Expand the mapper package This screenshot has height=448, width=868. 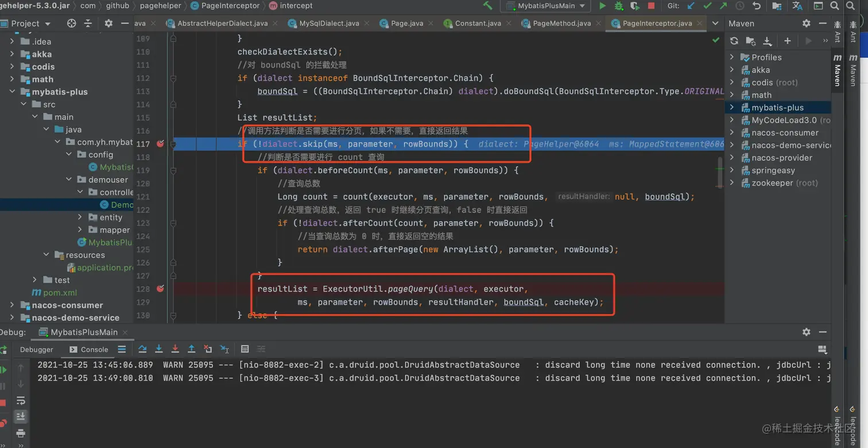80,230
